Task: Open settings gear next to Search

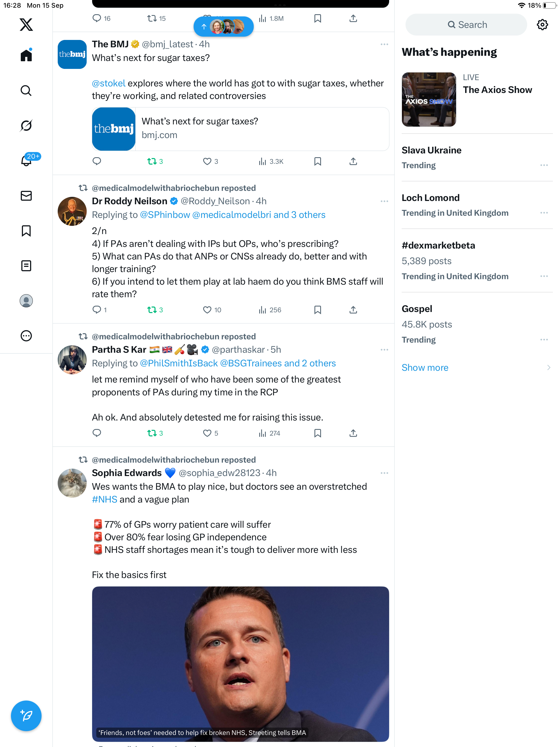Action: tap(542, 25)
